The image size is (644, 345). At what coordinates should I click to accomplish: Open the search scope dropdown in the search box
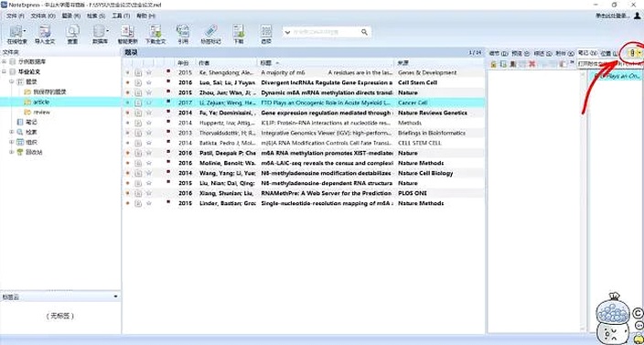pos(288,32)
